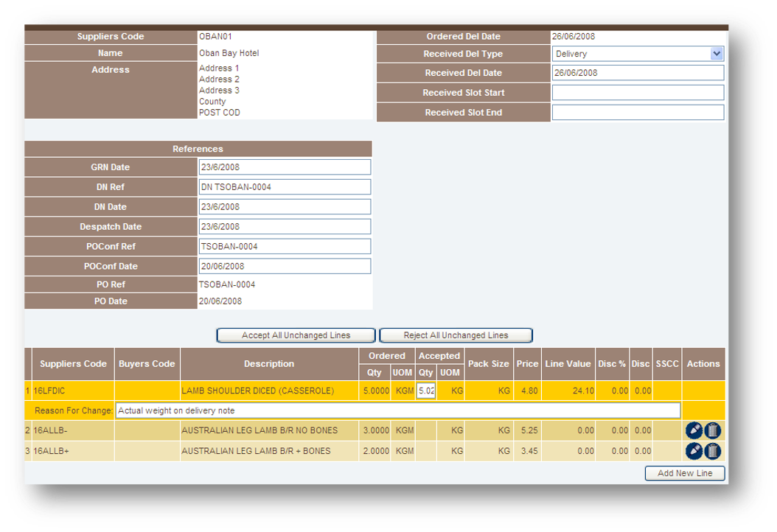This screenshot has width=777, height=532.
Task: Focus the Despatch Date field
Action: click(285, 226)
